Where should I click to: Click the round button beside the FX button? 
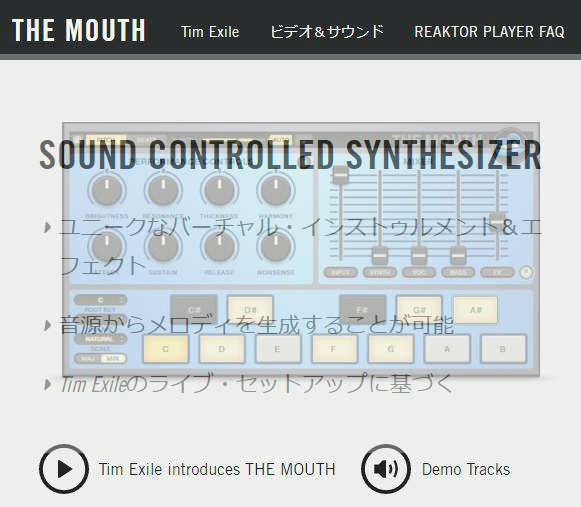tap(526, 272)
